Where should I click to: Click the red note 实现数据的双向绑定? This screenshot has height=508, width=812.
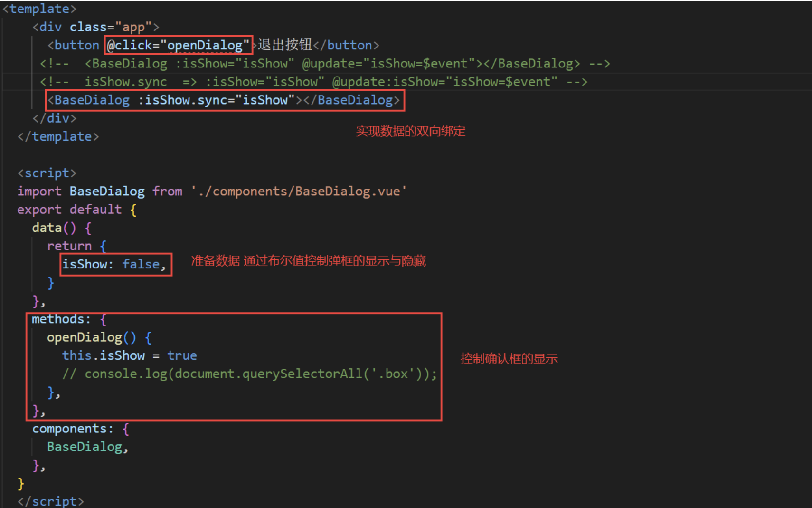410,131
